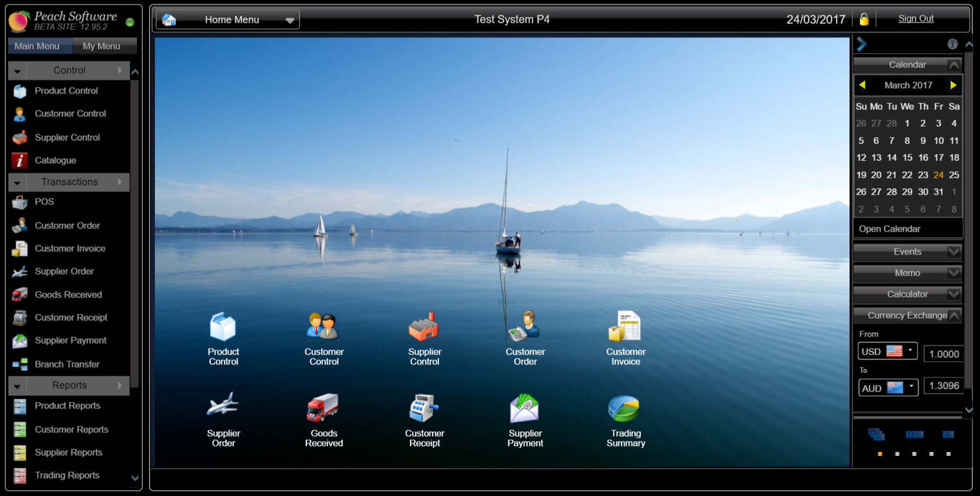
Task: Click the Sign Out link
Action: (x=916, y=18)
